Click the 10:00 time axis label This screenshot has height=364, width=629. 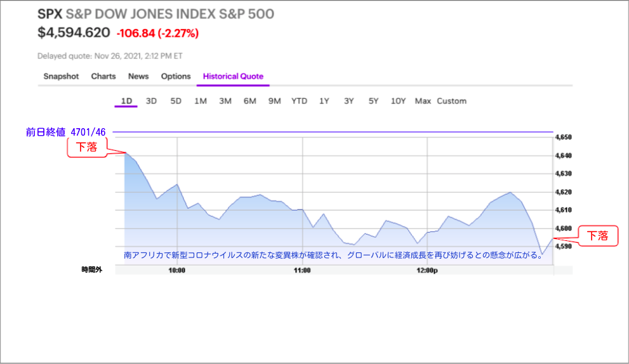pyautogui.click(x=177, y=270)
